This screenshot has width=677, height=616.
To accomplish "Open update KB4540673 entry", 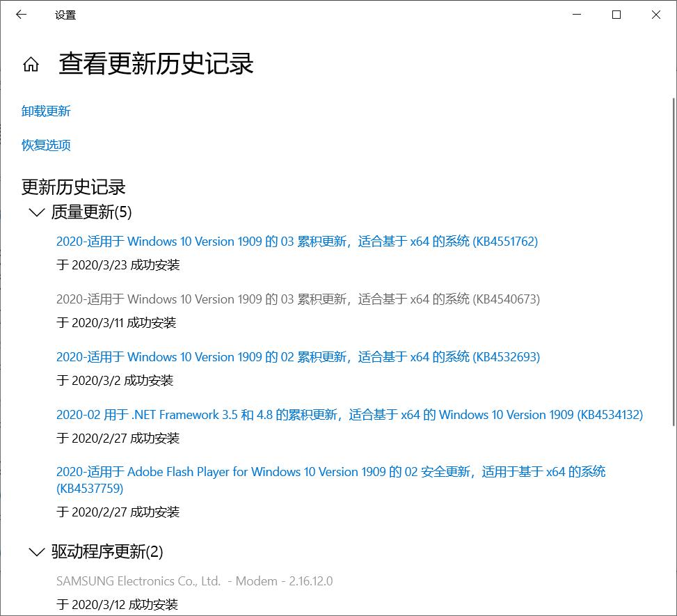I will [x=296, y=299].
